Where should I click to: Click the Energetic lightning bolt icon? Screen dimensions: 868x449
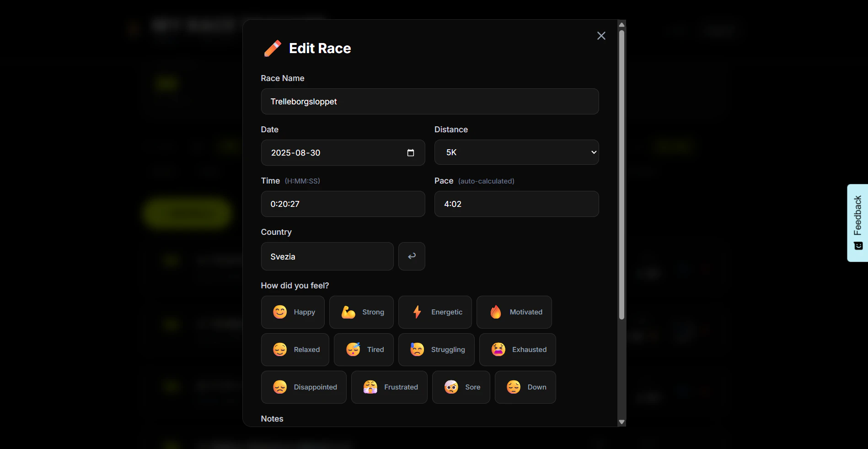tap(417, 312)
